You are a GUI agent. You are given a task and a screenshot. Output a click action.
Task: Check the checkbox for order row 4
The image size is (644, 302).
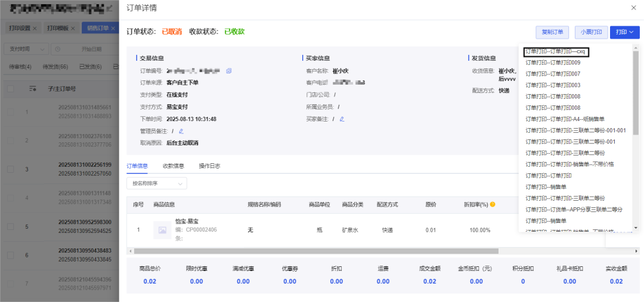click(11, 198)
